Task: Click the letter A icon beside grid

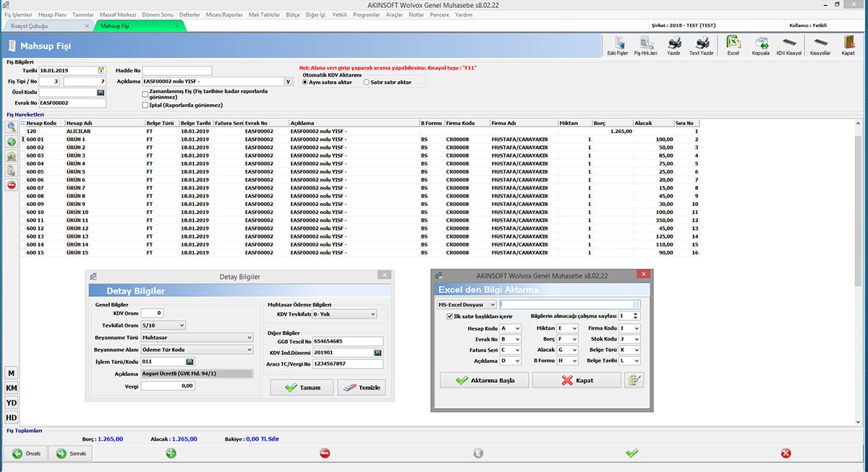Action: coord(12,156)
